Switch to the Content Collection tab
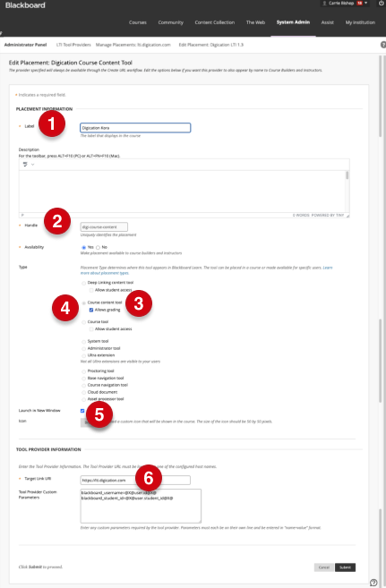The image size is (386, 588). click(215, 22)
